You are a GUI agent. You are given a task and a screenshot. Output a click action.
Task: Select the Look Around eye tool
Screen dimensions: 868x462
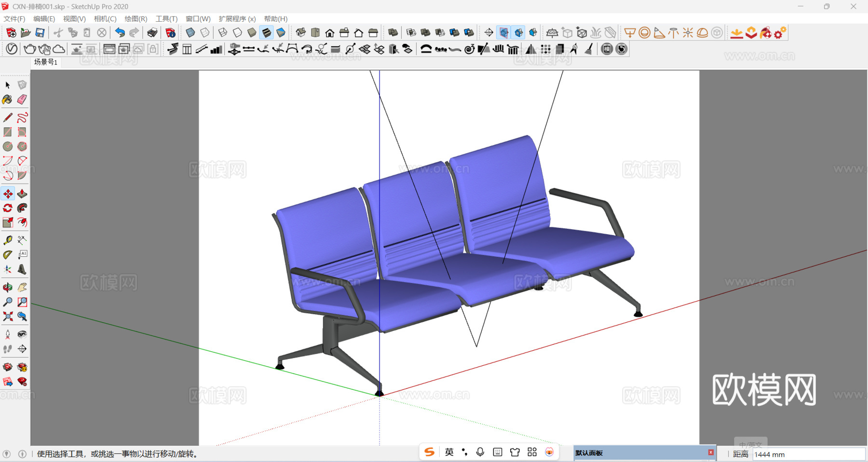click(22, 334)
